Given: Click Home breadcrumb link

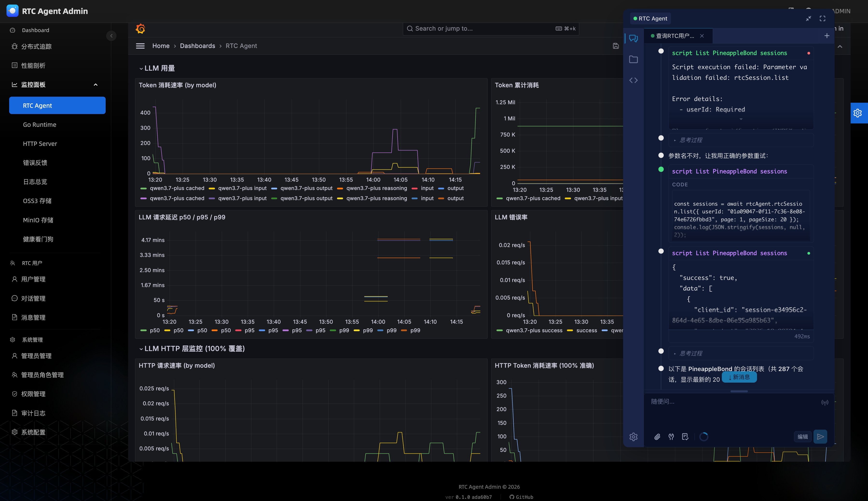Looking at the screenshot, I should coord(161,46).
